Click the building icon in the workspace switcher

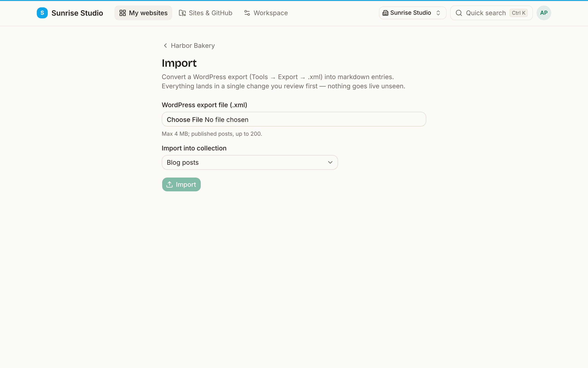pos(385,13)
